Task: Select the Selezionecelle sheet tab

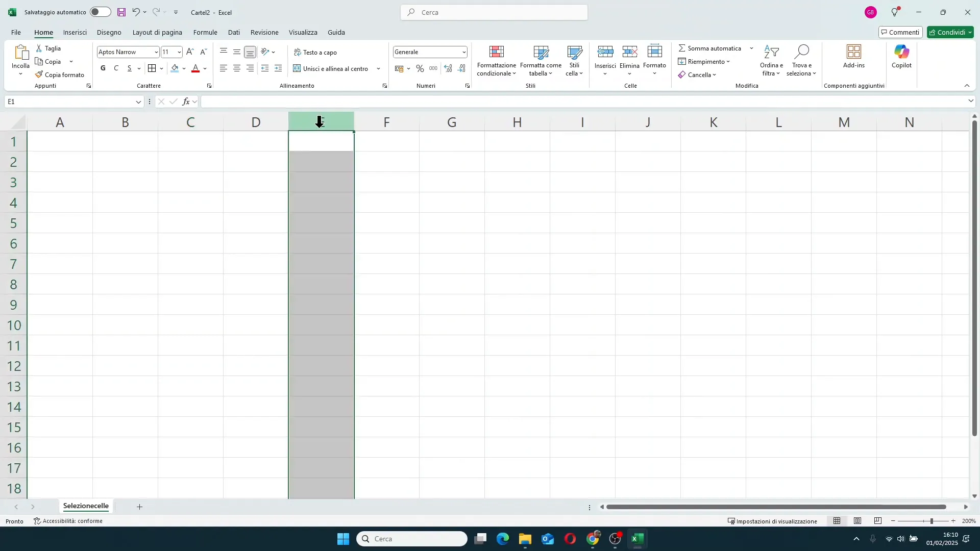Action: coord(86,506)
